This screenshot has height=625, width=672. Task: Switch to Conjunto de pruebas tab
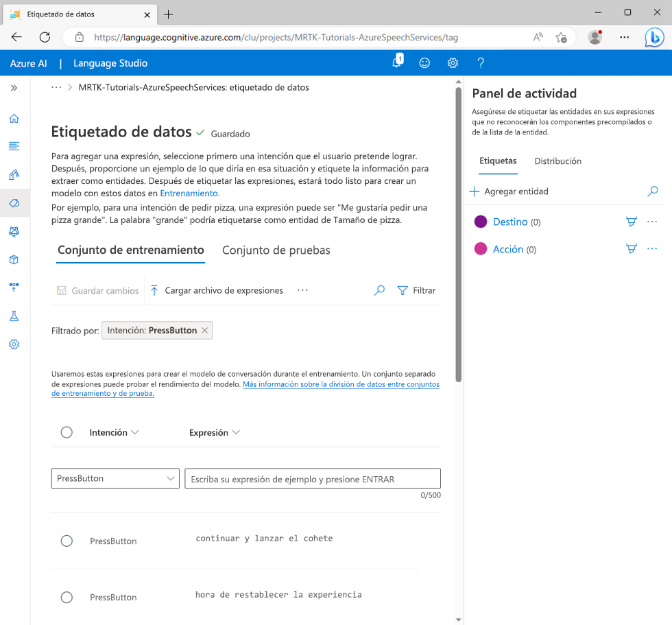(x=276, y=250)
